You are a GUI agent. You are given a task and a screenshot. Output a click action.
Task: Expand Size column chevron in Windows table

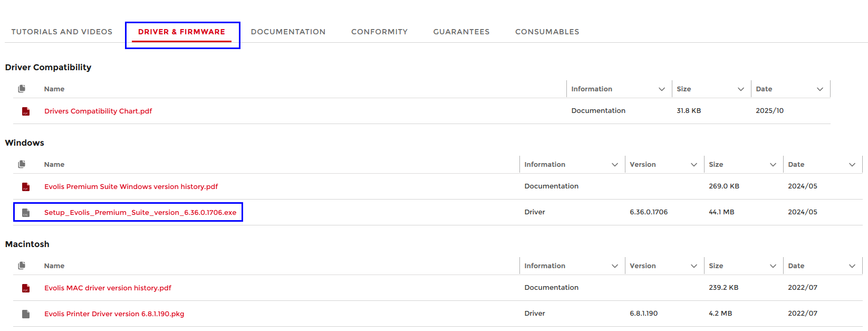[773, 165]
